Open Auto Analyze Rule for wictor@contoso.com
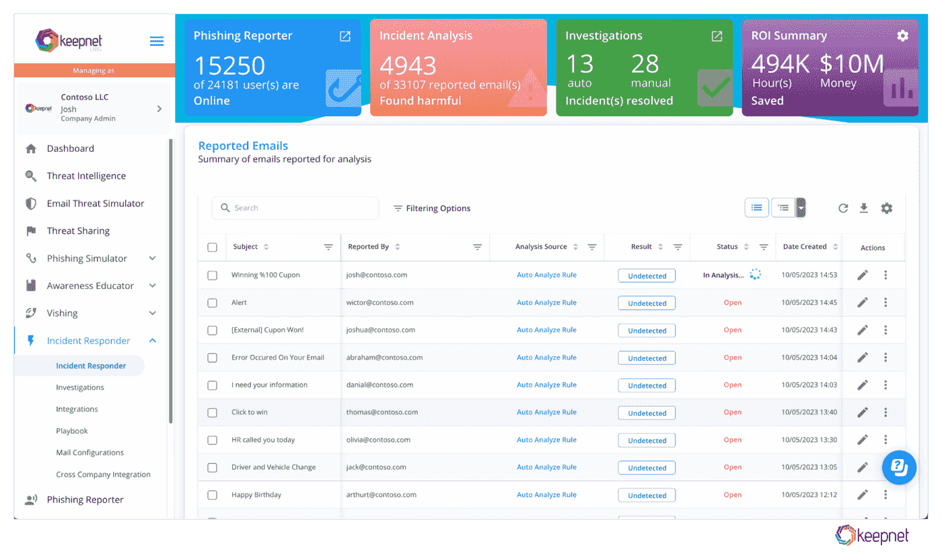This screenshot has width=942, height=560. [x=546, y=303]
